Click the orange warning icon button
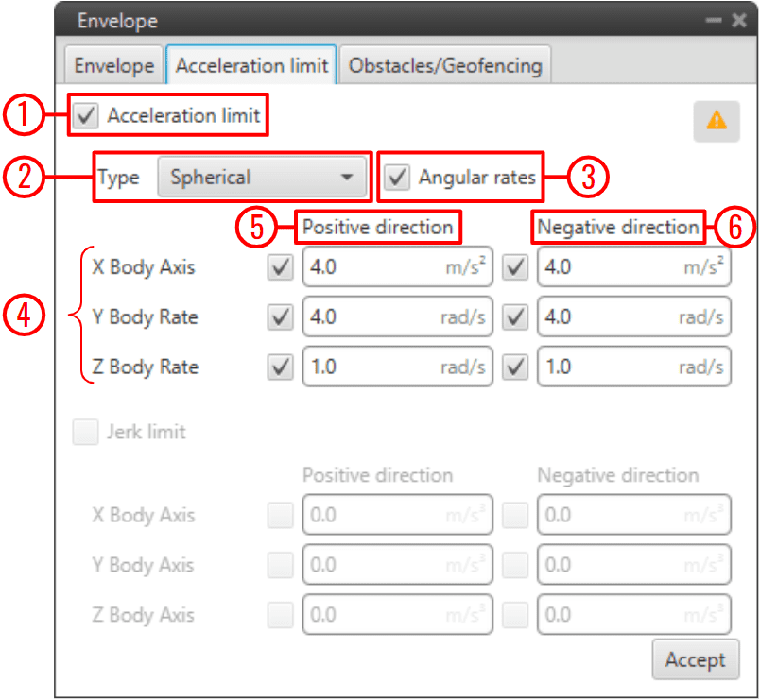 [x=717, y=121]
